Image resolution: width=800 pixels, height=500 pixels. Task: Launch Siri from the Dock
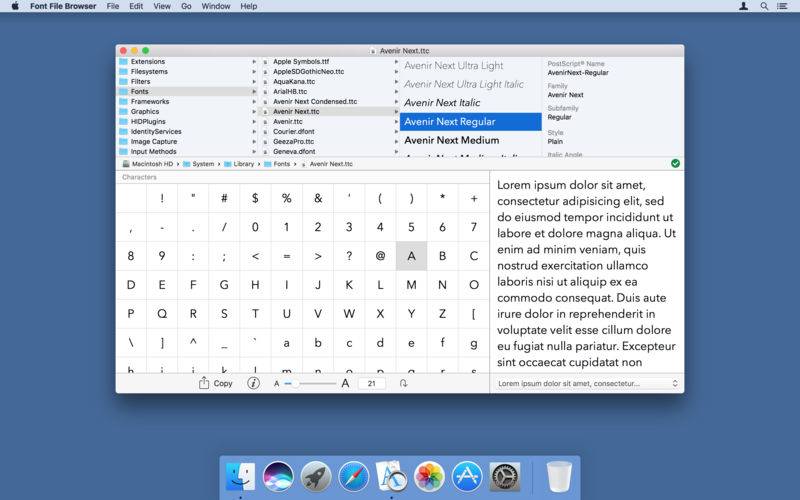pyautogui.click(x=278, y=476)
